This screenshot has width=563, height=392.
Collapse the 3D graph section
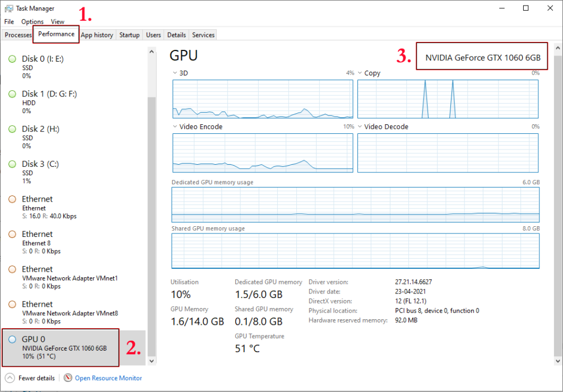point(174,73)
